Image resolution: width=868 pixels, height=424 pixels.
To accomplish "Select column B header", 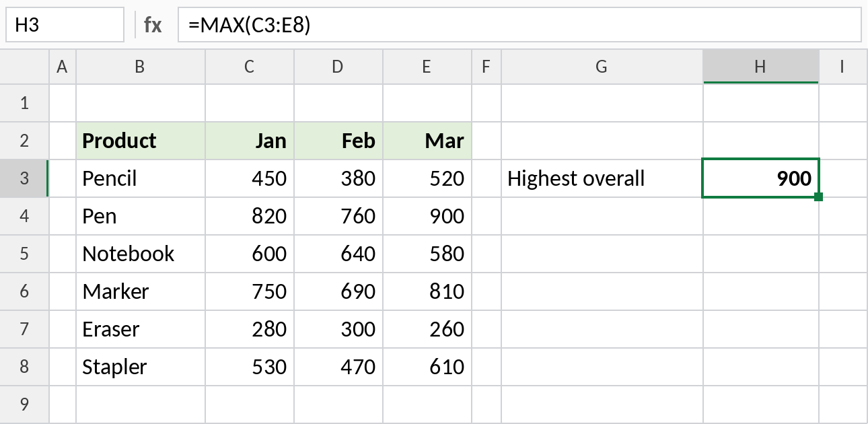I will [x=141, y=67].
